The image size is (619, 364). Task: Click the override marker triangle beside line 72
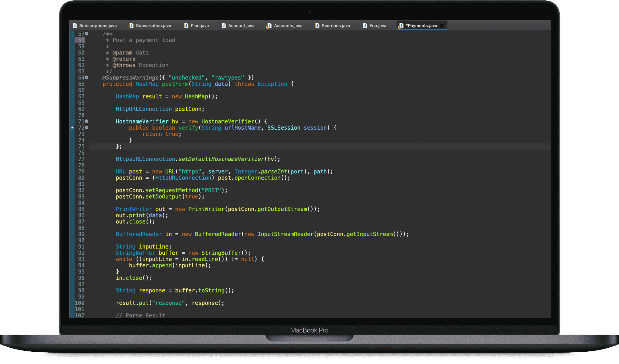pos(72,127)
